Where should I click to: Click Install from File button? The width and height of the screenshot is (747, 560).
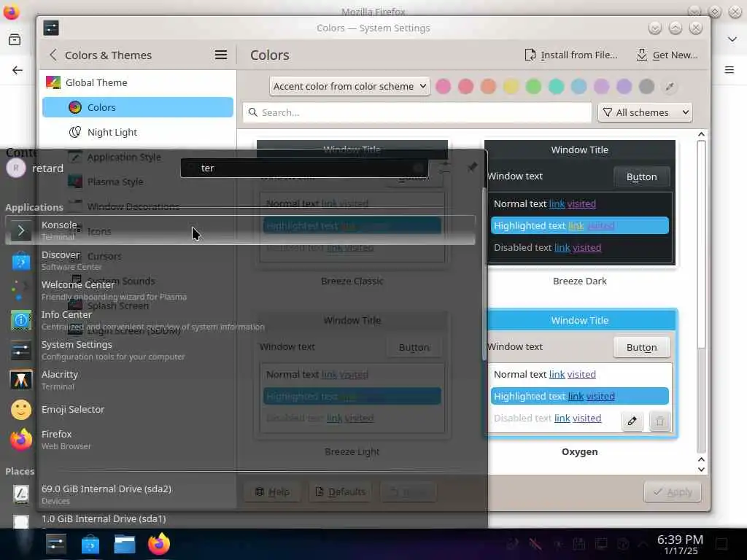570,55
